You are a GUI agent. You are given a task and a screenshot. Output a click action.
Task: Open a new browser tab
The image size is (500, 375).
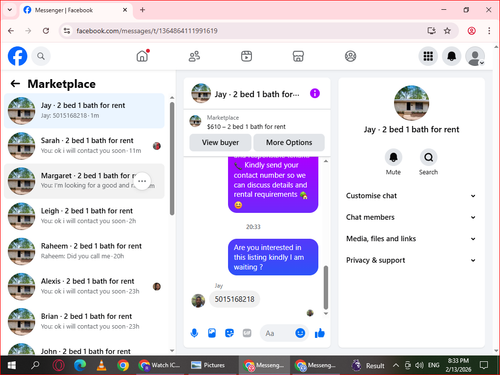[x=142, y=10]
